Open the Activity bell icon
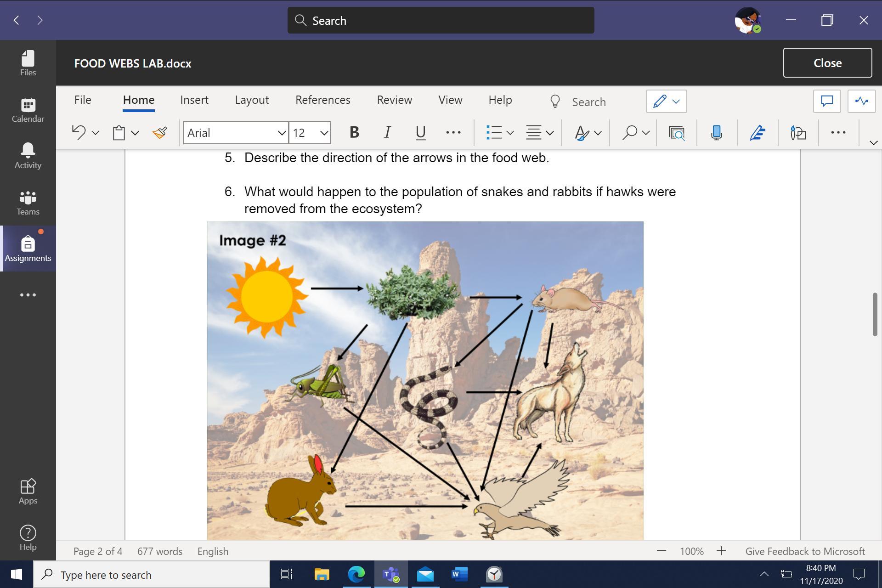The image size is (882, 588). pos(28,156)
